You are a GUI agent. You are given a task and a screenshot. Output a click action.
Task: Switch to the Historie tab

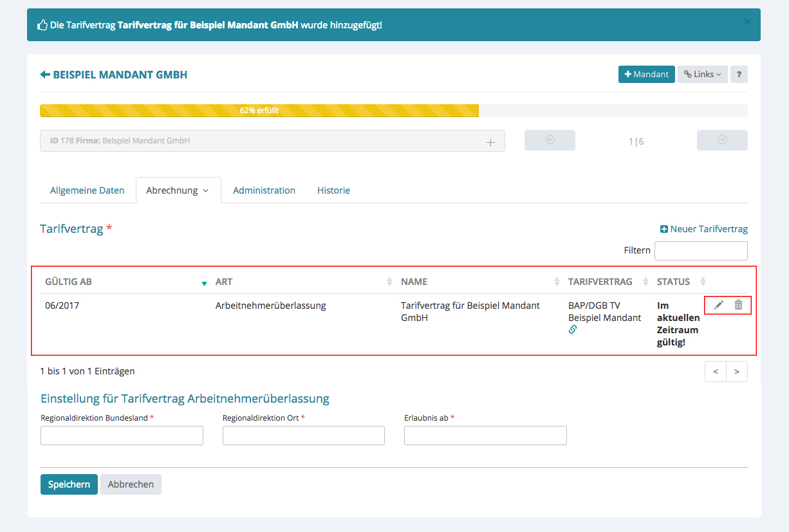[333, 190]
